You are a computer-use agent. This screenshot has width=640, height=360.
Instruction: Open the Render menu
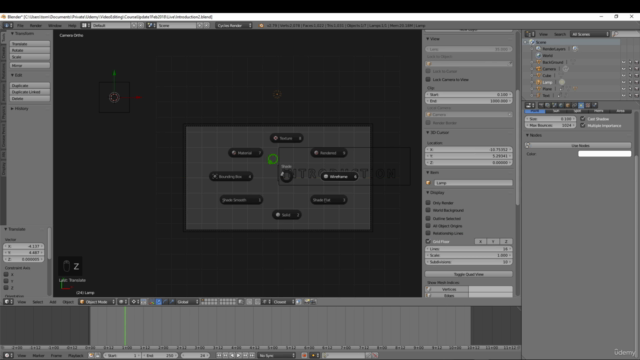pyautogui.click(x=36, y=25)
